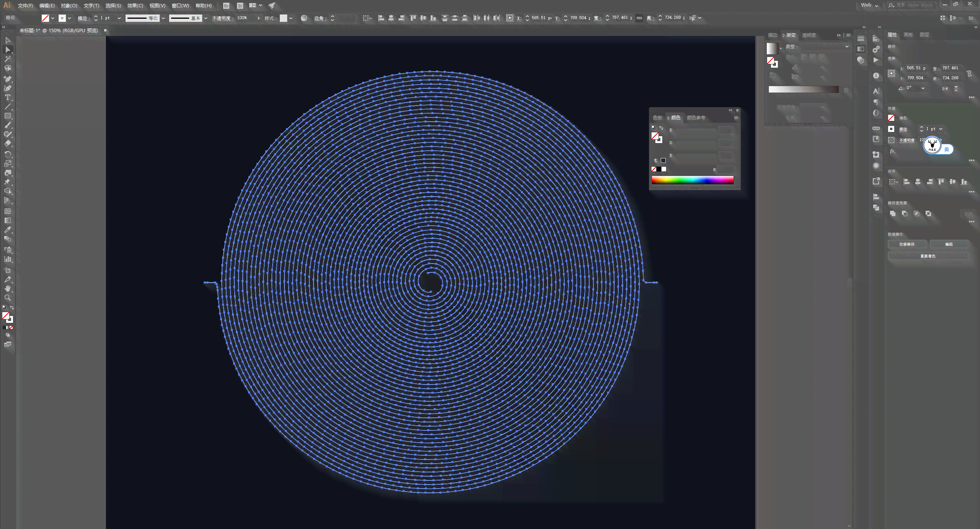Click the 重新着色 button

pos(928,256)
